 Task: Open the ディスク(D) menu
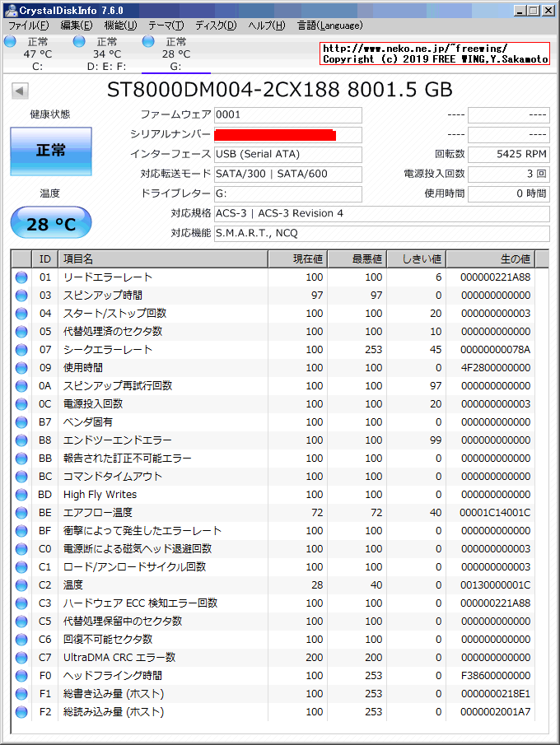click(216, 26)
